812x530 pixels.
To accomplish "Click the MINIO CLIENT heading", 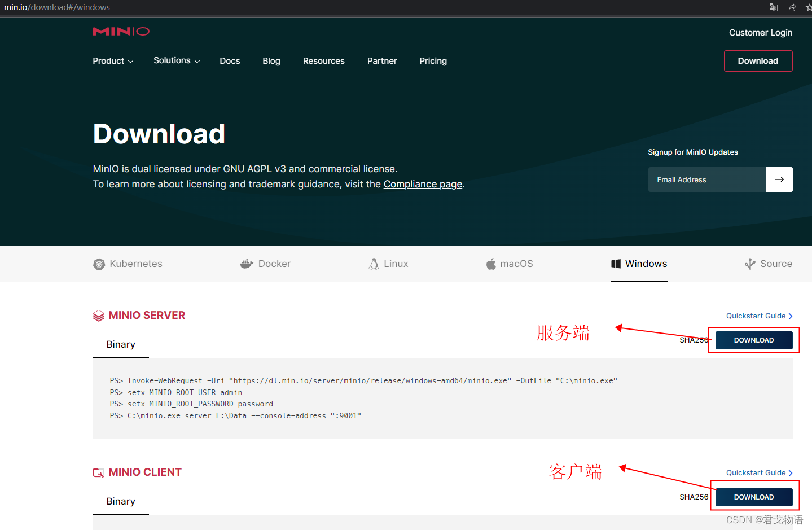I will [145, 472].
